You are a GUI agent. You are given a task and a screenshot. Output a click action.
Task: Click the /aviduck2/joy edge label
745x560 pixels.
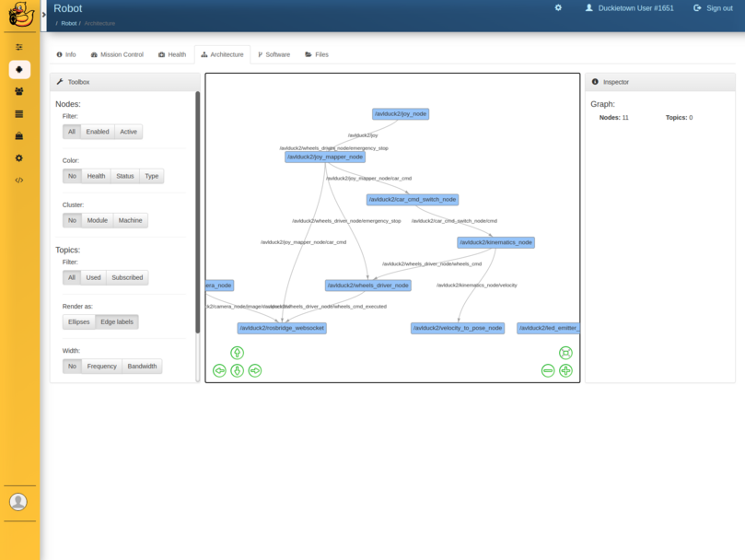(x=363, y=135)
